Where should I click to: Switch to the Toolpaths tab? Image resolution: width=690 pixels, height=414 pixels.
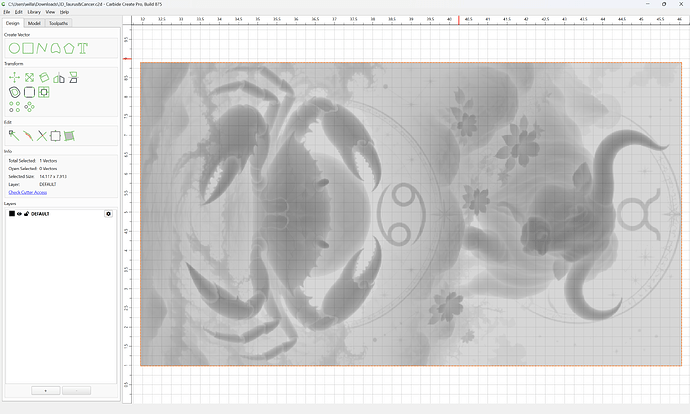pos(59,23)
